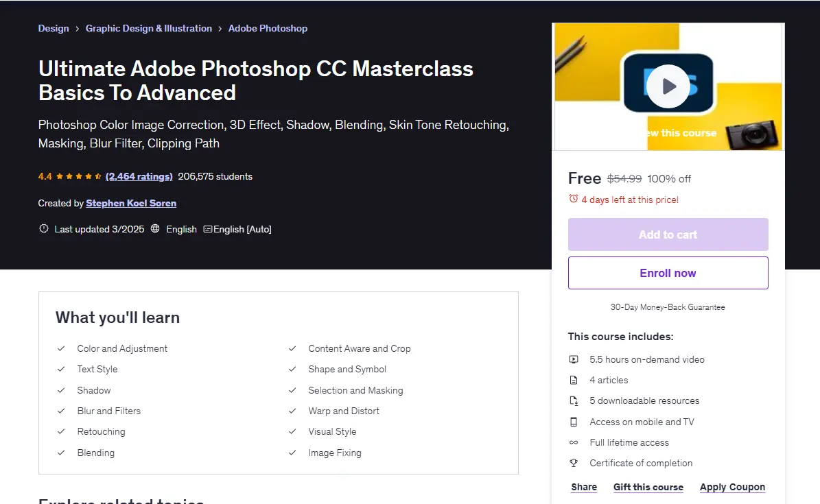Click Apply Coupon

tap(732, 488)
